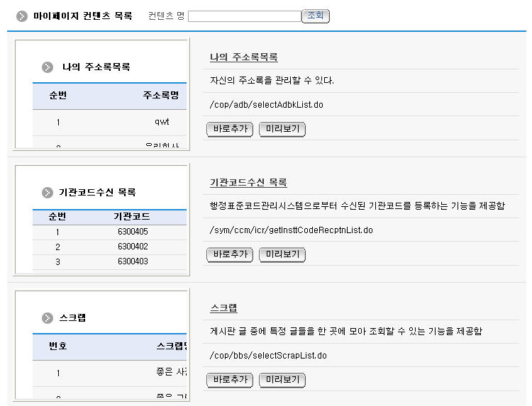Image resolution: width=532 pixels, height=406 pixels.
Task: Click 바로추가 for 나의 주소록목록
Action: point(229,129)
